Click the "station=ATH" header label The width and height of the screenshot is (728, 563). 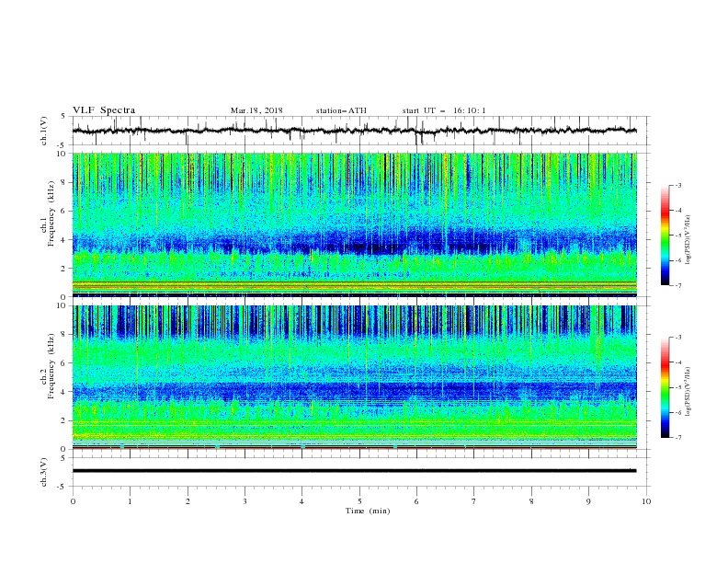tap(341, 110)
